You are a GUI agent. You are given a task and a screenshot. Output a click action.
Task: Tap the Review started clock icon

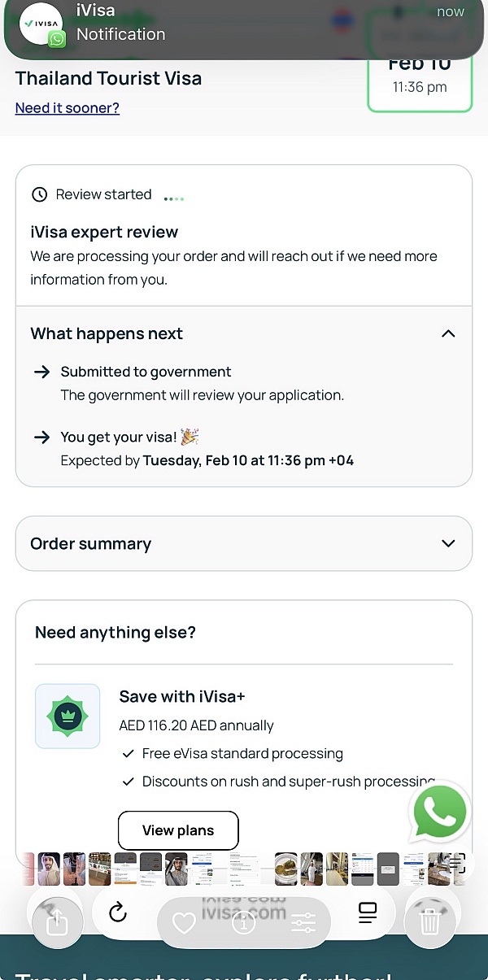pyautogui.click(x=39, y=194)
